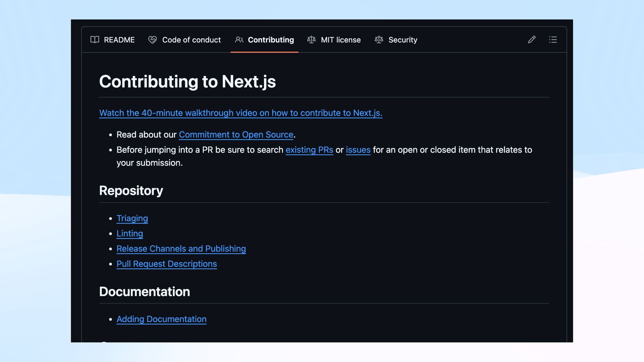Open Release Channels and Publishing link
Viewport: 644px width, 362px height.
tap(181, 249)
